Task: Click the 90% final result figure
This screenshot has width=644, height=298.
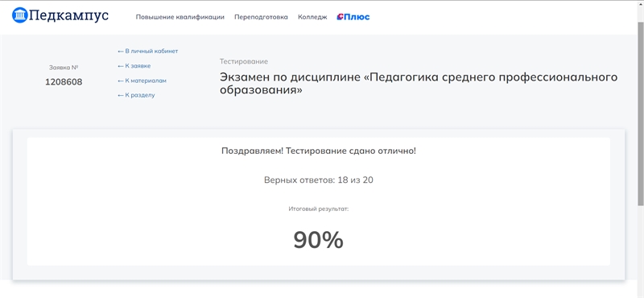Action: click(318, 240)
